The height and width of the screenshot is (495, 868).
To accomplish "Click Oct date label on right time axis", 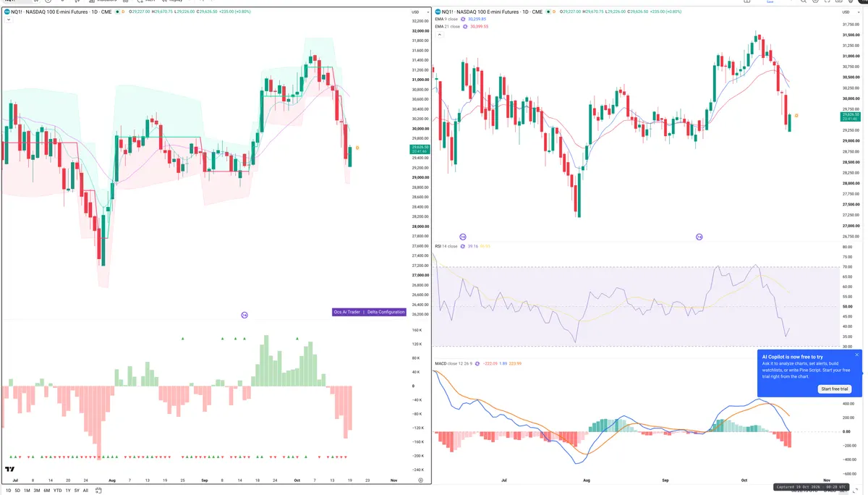I will [744, 479].
